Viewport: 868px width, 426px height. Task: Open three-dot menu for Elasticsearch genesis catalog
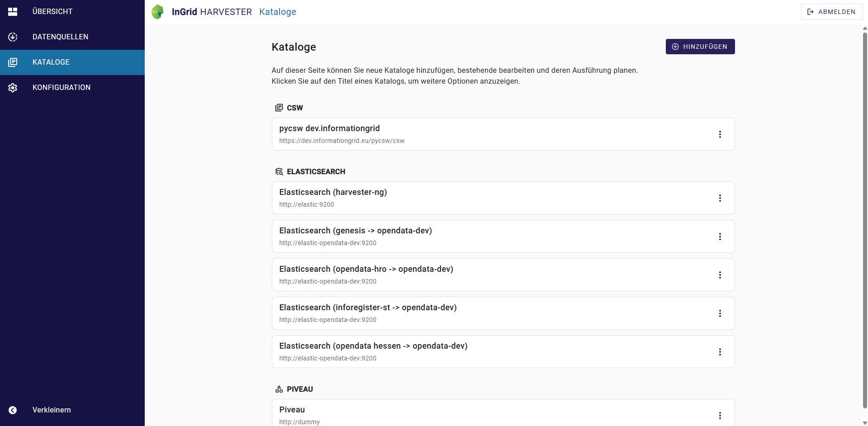coord(720,237)
